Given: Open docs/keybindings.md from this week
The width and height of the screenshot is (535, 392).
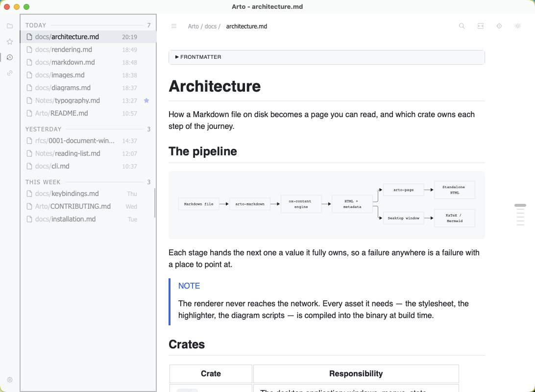Looking at the screenshot, I should coord(88,194).
